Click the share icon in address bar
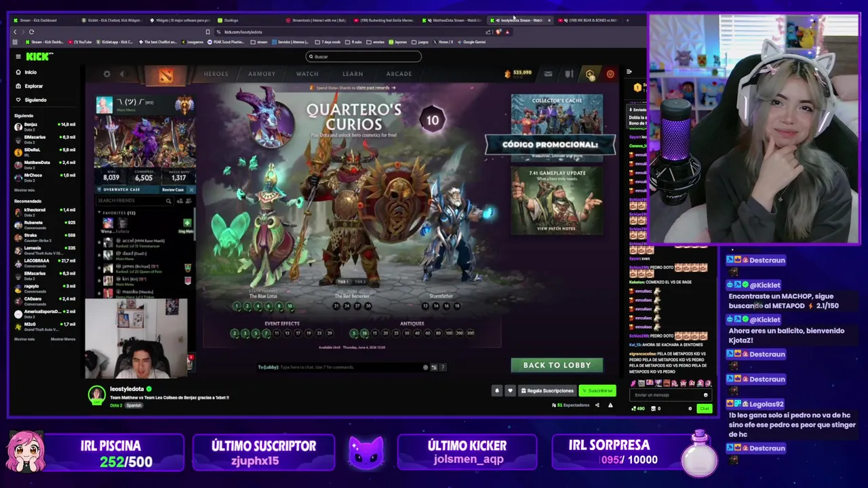 pos(488,32)
